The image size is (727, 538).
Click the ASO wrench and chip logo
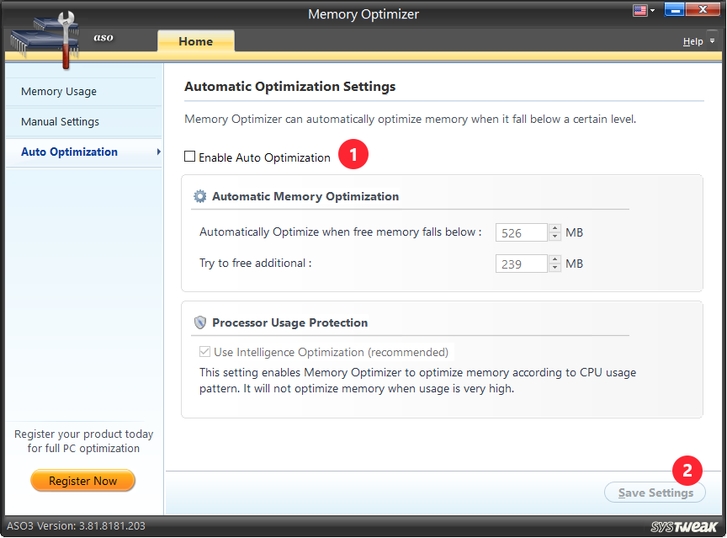point(45,41)
